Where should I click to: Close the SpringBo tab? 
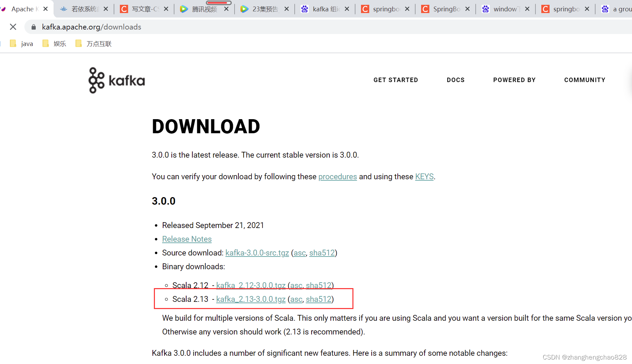(467, 9)
